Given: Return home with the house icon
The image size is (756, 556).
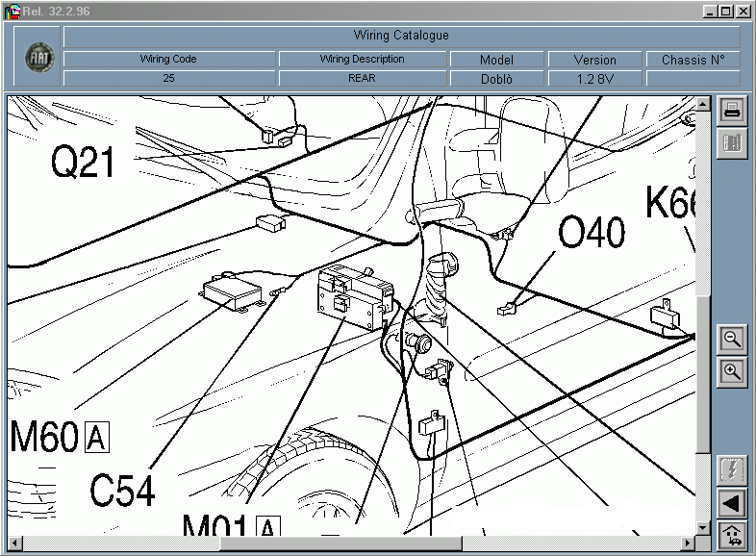Looking at the screenshot, I should tap(732, 536).
